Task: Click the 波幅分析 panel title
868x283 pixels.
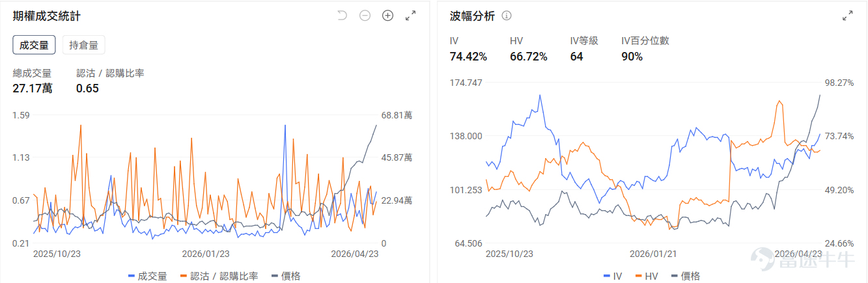Action: click(x=473, y=16)
